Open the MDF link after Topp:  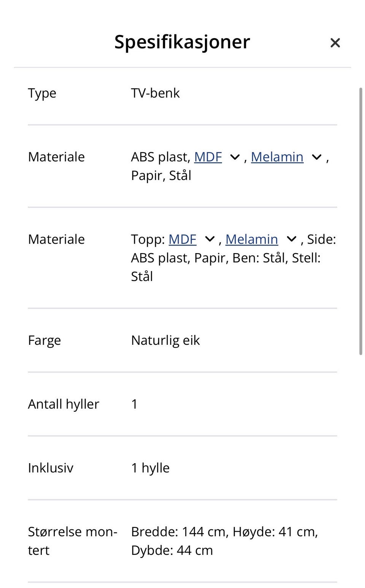tap(182, 239)
